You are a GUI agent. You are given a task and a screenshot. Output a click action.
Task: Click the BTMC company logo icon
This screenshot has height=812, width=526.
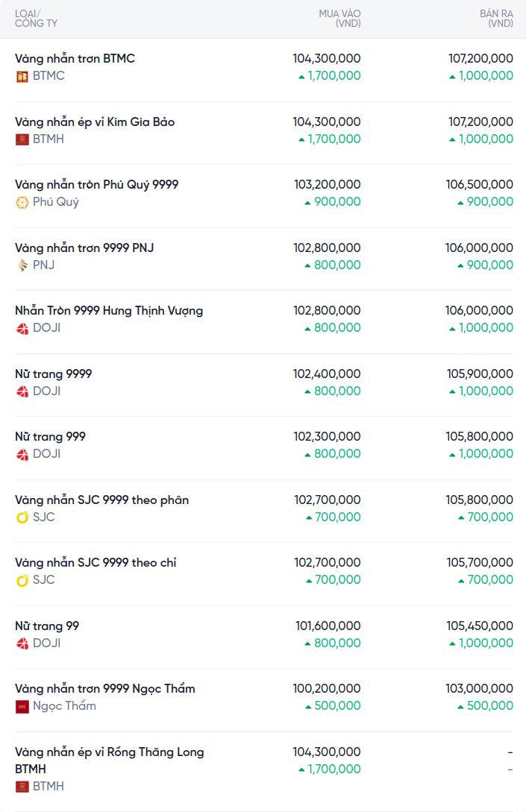tap(22, 77)
